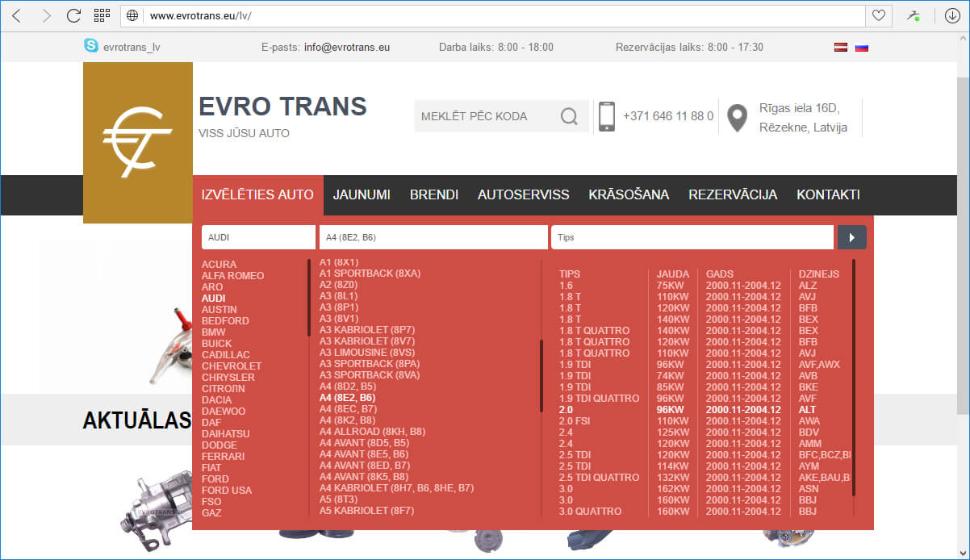Select DACIA in the brand list
This screenshot has width=970, height=560.
(x=217, y=399)
